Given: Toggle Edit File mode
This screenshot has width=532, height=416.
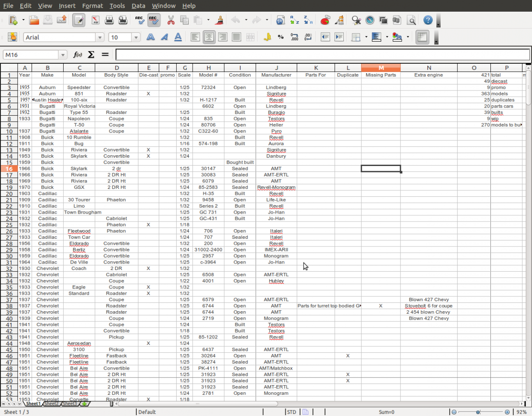Looking at the screenshot, I should [x=78, y=20].
